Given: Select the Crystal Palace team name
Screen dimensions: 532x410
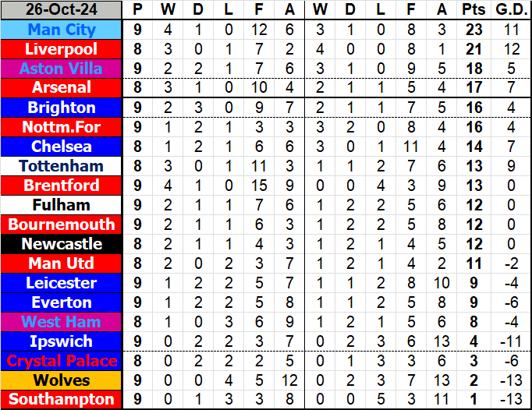Looking at the screenshot, I should click(x=62, y=361).
